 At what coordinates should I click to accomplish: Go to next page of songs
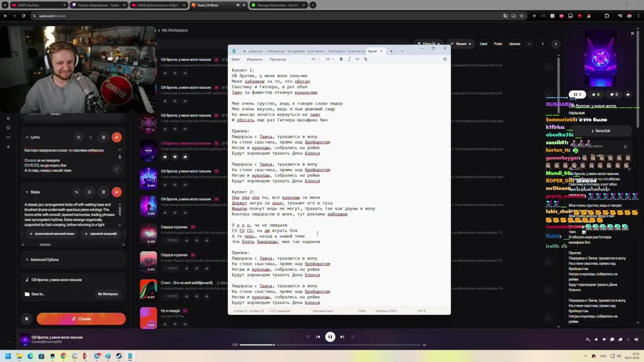point(555,44)
